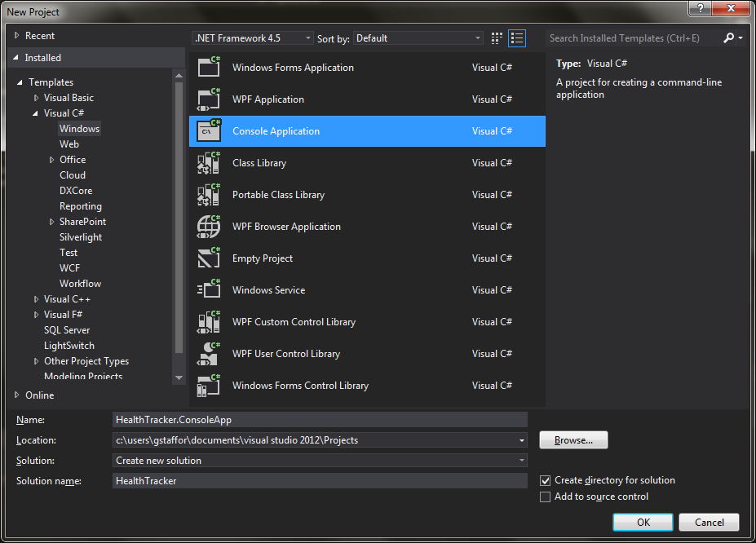Expand the Recent section
This screenshot has height=543, width=756.
(17, 35)
